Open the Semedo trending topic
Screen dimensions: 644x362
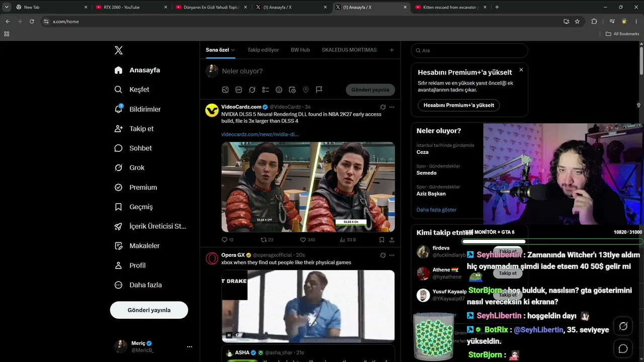[x=427, y=173]
